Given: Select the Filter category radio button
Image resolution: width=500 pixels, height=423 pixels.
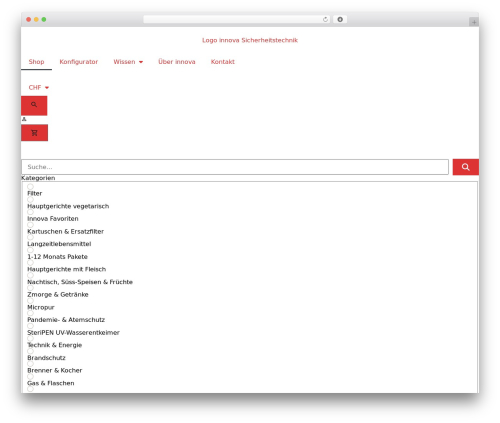Looking at the screenshot, I should [x=30, y=187].
